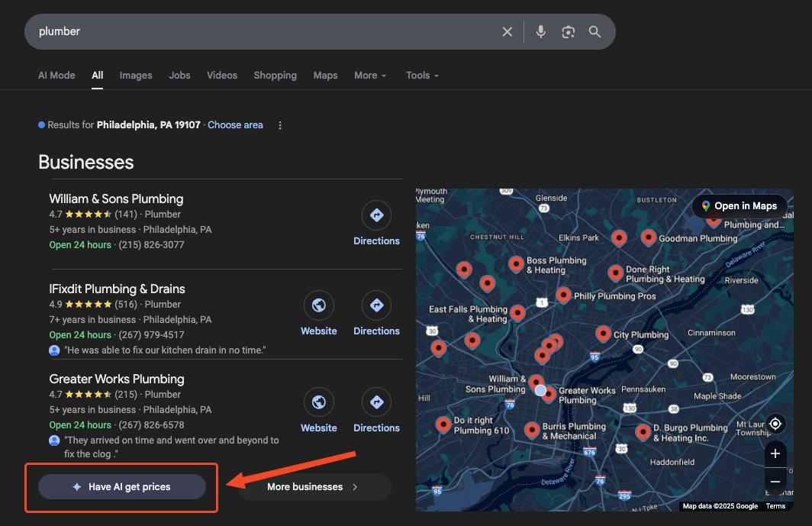Open in Maps button on map
Screen dimensions: 812x526
[739, 206]
